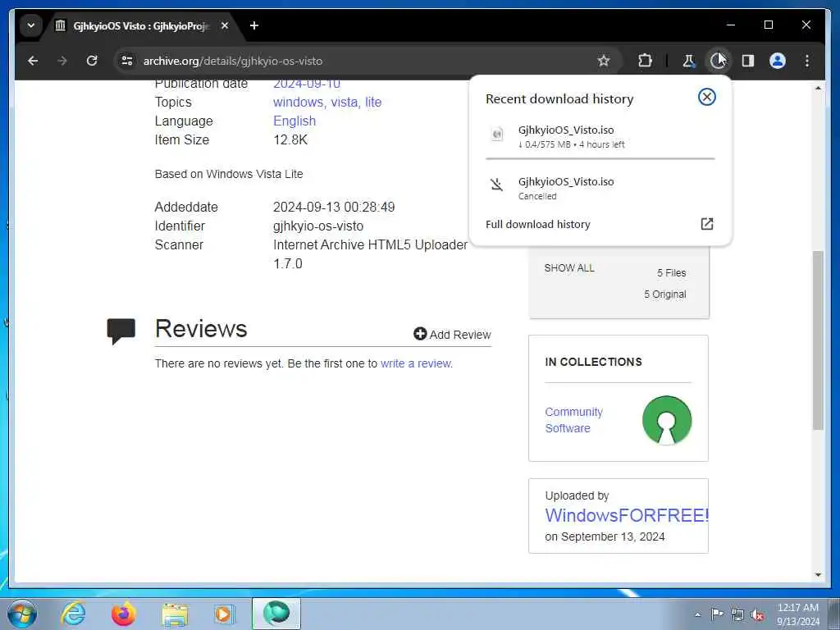Click the page scrollbar thumb
Viewport: 840px width, 630px height.
click(x=818, y=340)
